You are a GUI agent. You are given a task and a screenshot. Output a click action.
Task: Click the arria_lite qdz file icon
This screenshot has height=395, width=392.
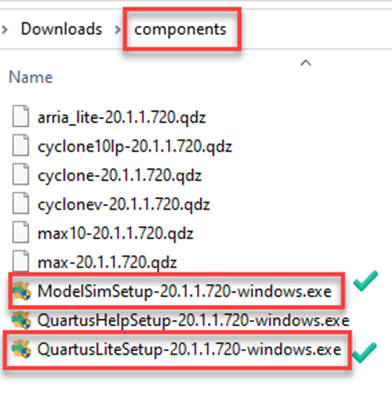[x=21, y=116]
